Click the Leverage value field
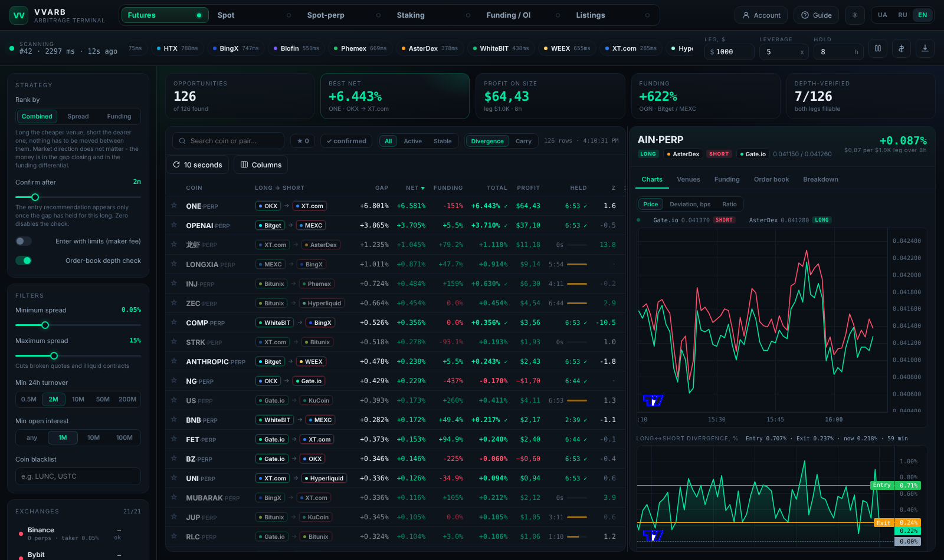The image size is (944, 560). coord(783,52)
